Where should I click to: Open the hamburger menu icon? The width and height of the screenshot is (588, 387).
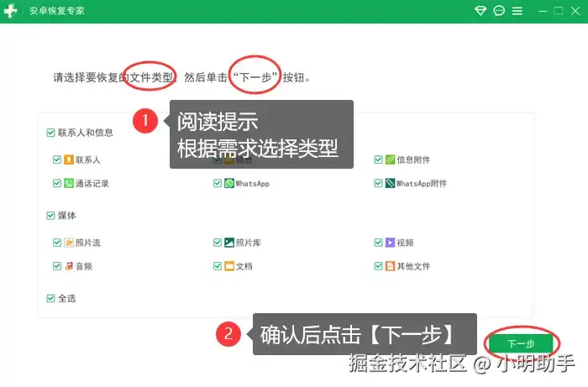tap(517, 11)
